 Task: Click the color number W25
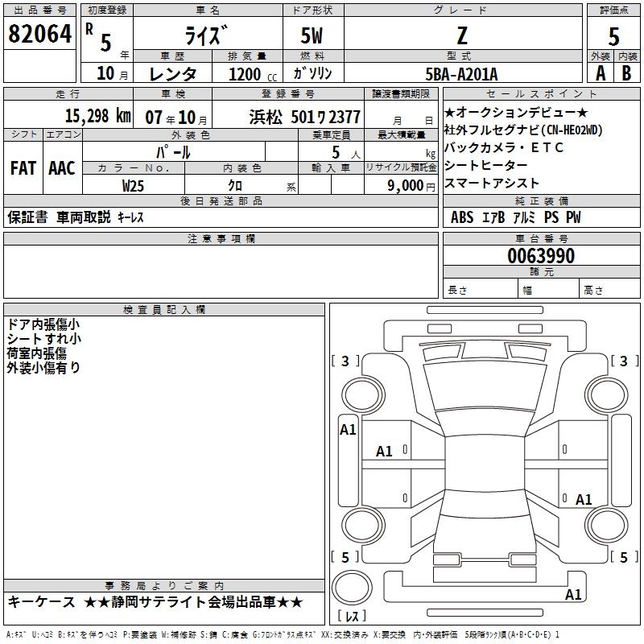133,186
